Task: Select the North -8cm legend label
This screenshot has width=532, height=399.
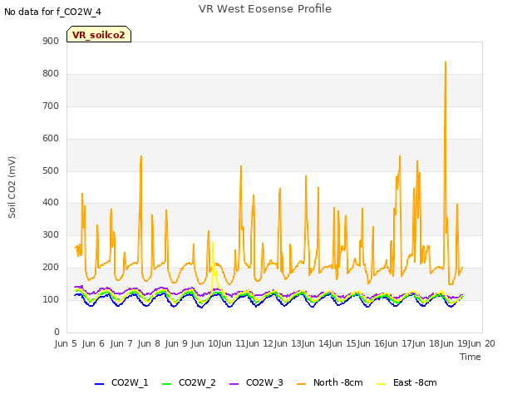Action: [x=338, y=382]
